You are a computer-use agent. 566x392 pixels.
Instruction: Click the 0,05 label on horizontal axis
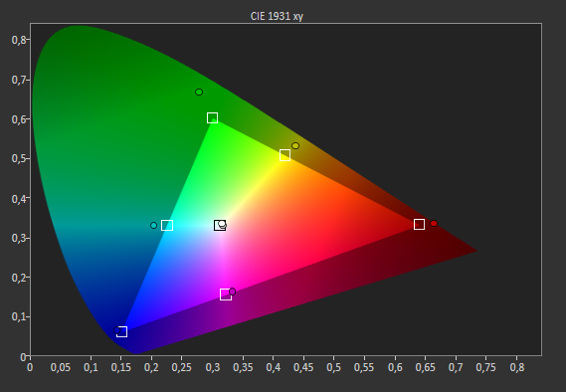pos(61,367)
